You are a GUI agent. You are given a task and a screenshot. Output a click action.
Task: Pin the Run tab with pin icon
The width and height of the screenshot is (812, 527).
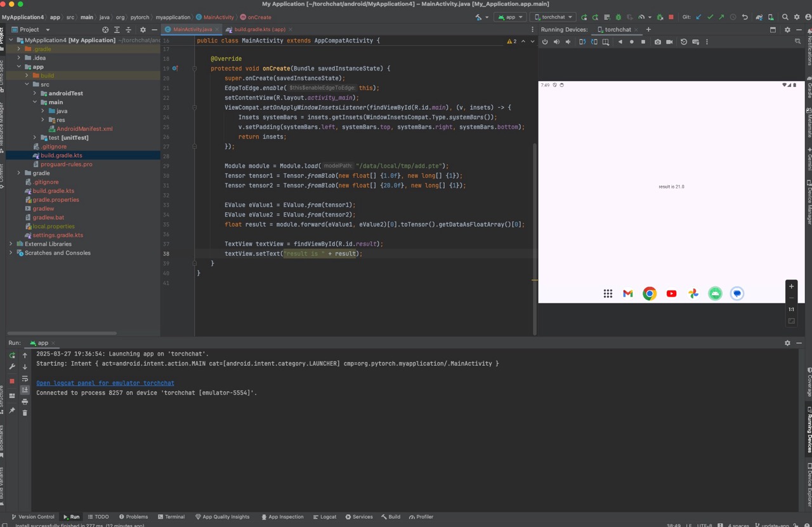pyautogui.click(x=12, y=411)
